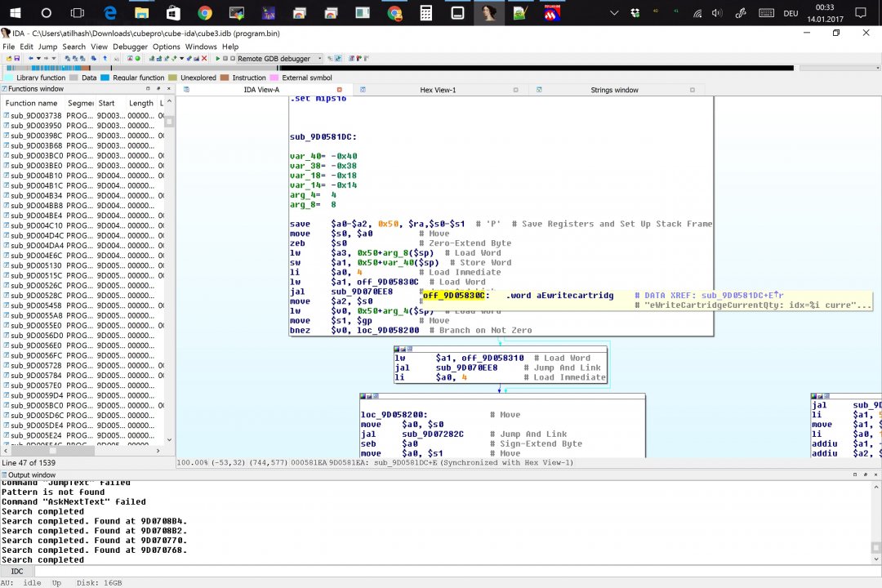Start debugger process with green play icon
The image size is (882, 588).
click(x=217, y=59)
